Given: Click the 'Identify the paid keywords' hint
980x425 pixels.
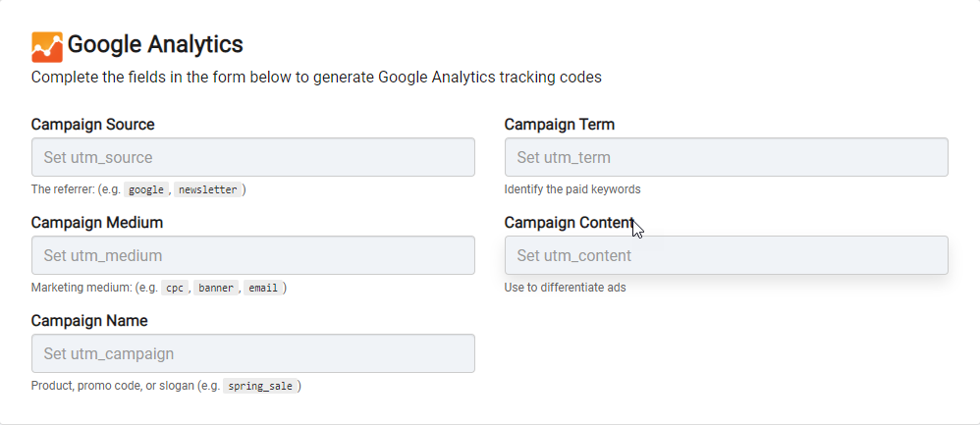Looking at the screenshot, I should coord(572,189).
